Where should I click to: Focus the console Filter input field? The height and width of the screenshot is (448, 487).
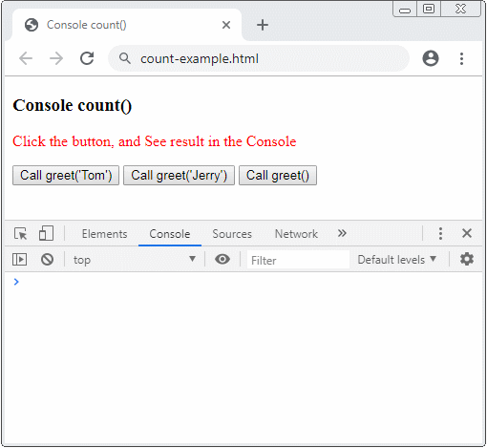tap(298, 260)
